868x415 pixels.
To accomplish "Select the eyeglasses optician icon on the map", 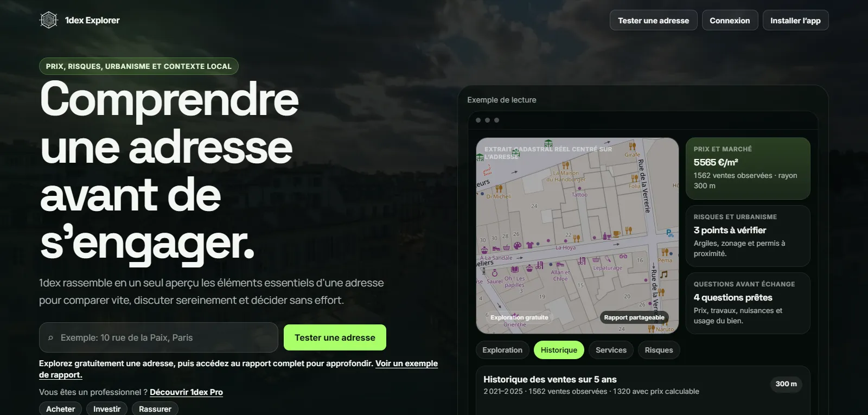I will coord(623,256).
